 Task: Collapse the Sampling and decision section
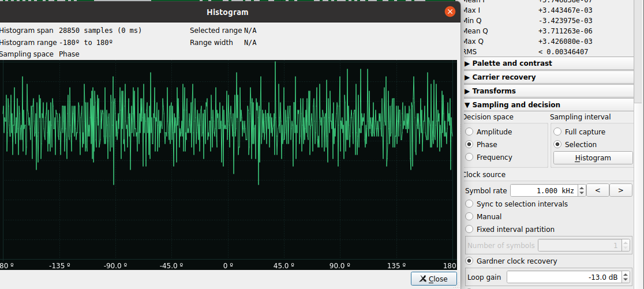[x=515, y=105]
